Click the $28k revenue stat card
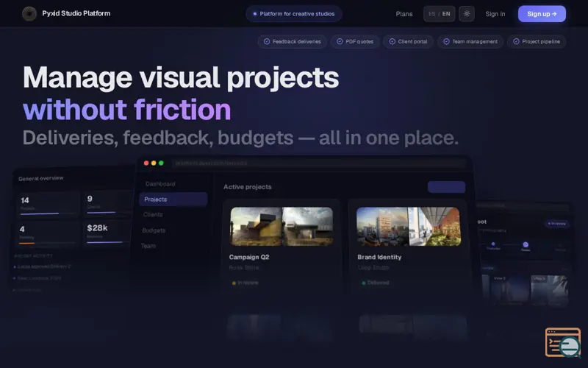Screen dimensions: 588x368 pos(107,233)
